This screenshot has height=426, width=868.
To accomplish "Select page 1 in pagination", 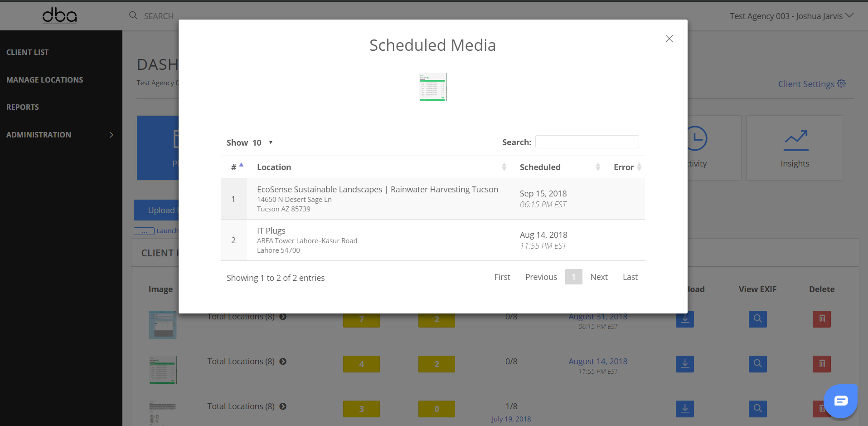I will tap(573, 277).
